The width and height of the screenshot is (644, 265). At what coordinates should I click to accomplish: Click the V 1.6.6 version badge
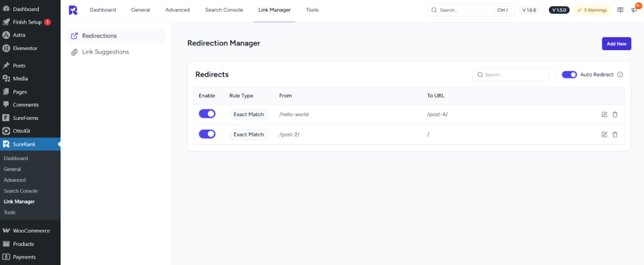coord(529,10)
